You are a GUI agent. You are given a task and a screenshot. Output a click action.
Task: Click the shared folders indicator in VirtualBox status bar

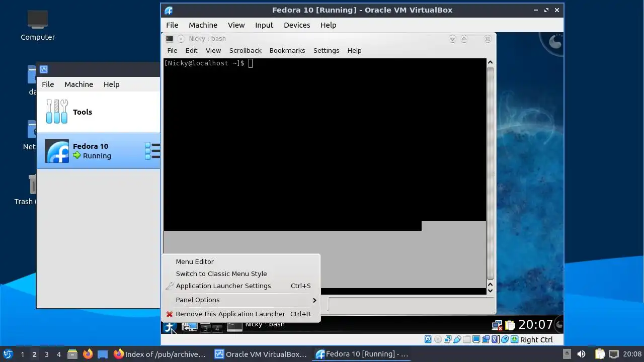click(x=466, y=339)
